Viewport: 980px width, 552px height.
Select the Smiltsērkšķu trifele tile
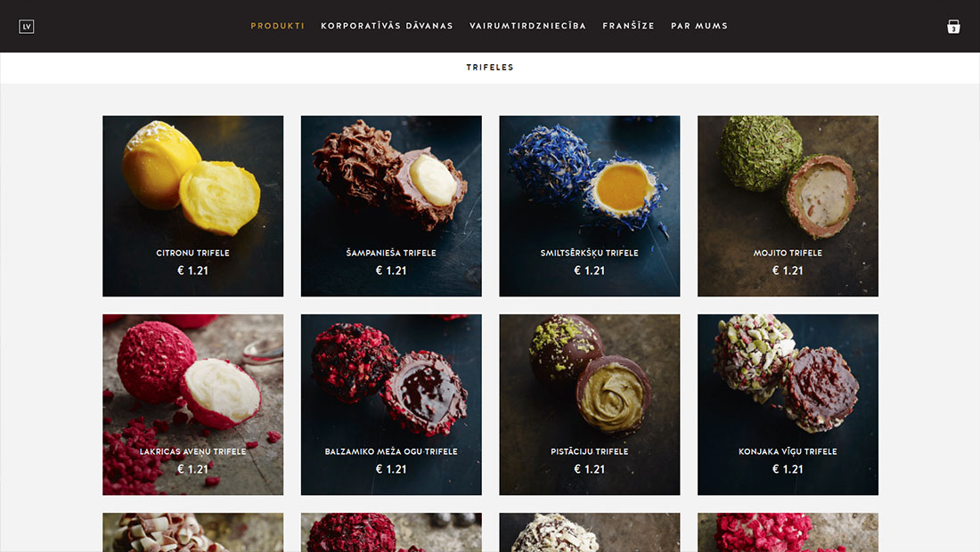point(590,206)
